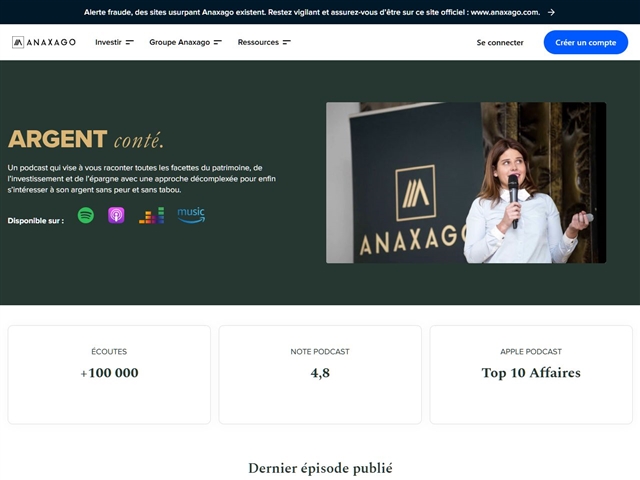Click the Anaxago speaker photo
This screenshot has height=480, width=640.
(x=466, y=182)
